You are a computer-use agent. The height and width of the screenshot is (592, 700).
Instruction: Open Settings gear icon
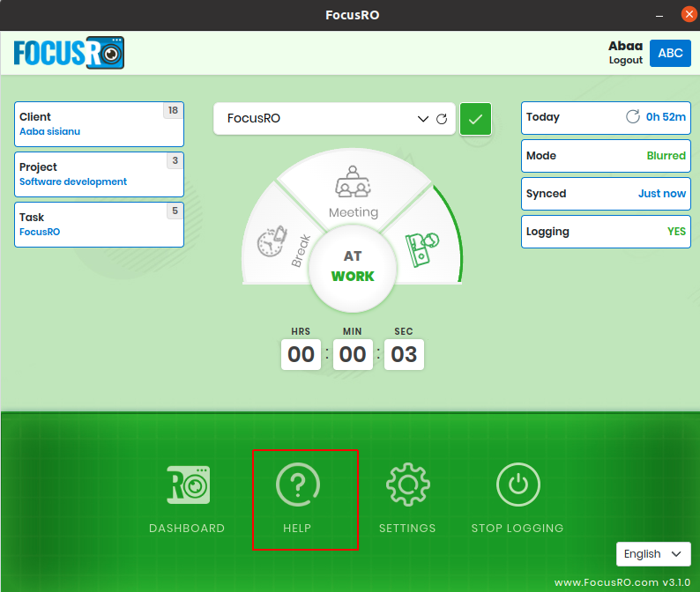click(408, 485)
